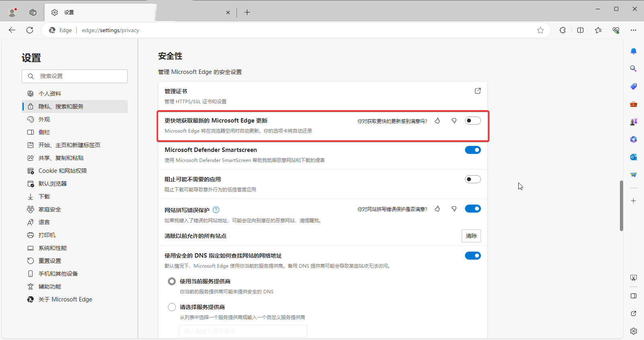Open 家庭安全 settings section

(75, 209)
